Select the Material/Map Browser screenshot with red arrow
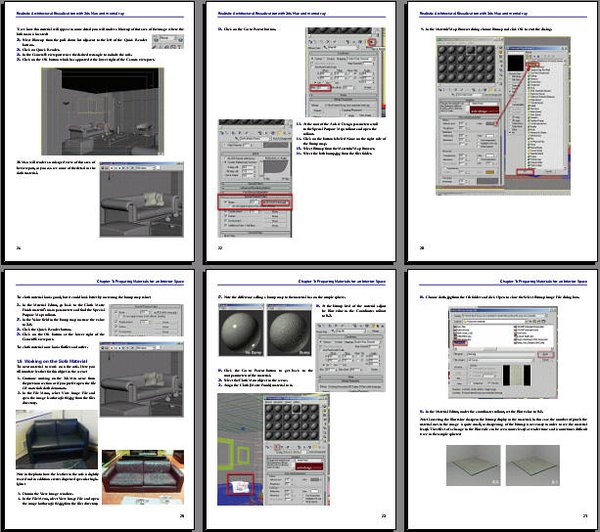 (x=503, y=116)
